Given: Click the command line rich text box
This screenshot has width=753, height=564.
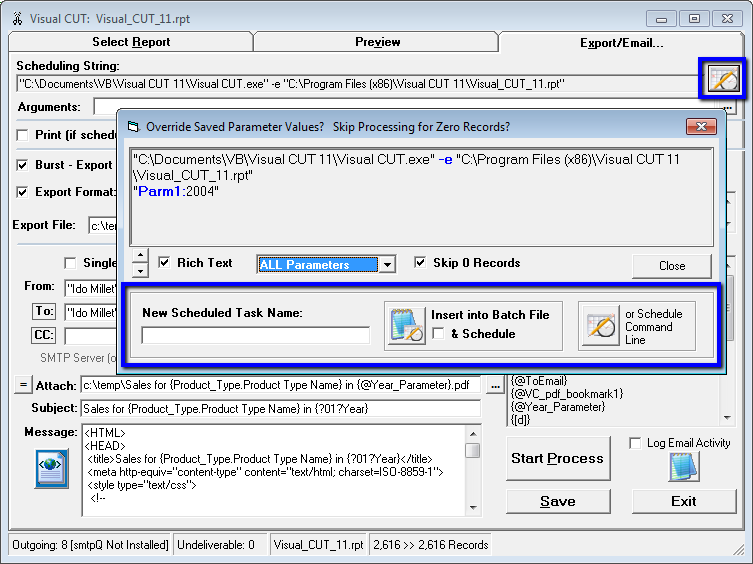Looking at the screenshot, I should 422,197.
